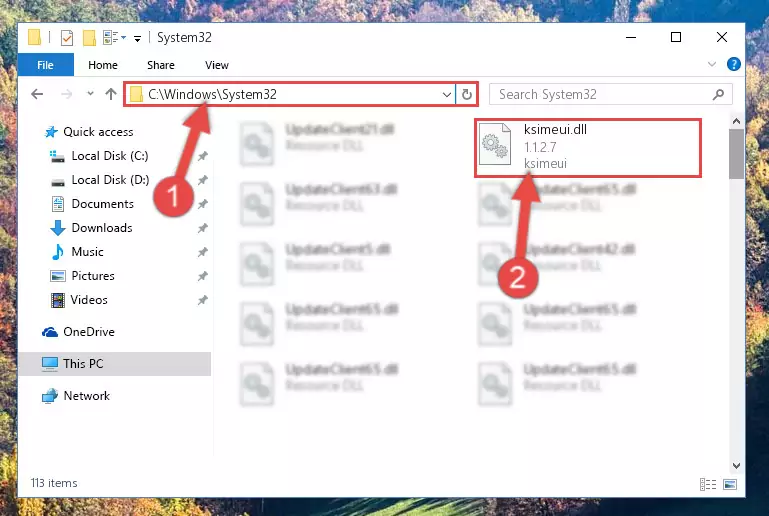Click the search magnifier icon
The image size is (769, 516).
718,94
